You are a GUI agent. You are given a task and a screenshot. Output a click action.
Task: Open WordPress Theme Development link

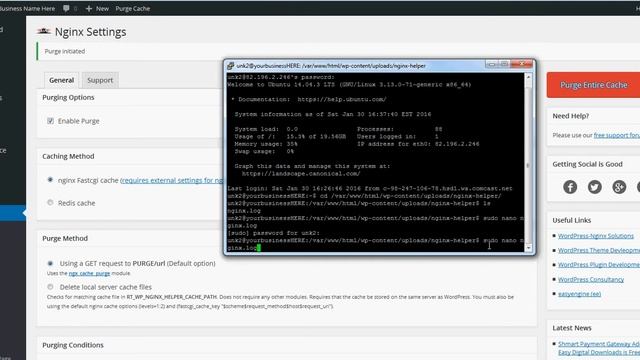pyautogui.click(x=599, y=250)
